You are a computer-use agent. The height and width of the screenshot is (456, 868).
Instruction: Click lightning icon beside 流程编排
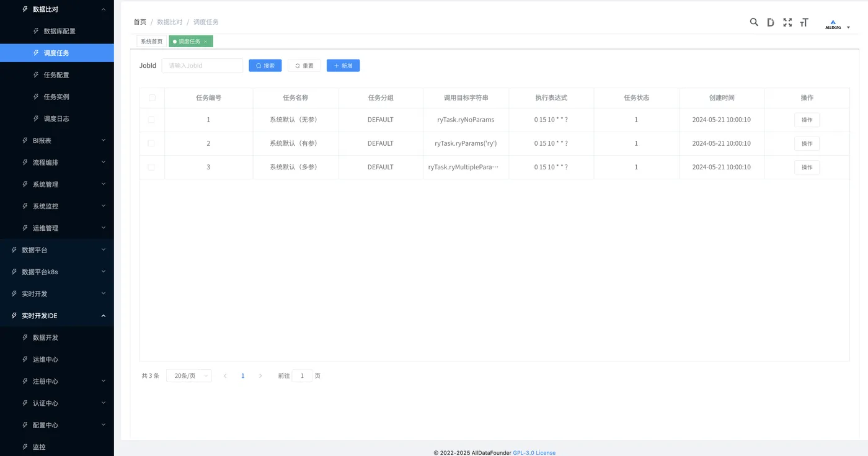click(x=25, y=163)
